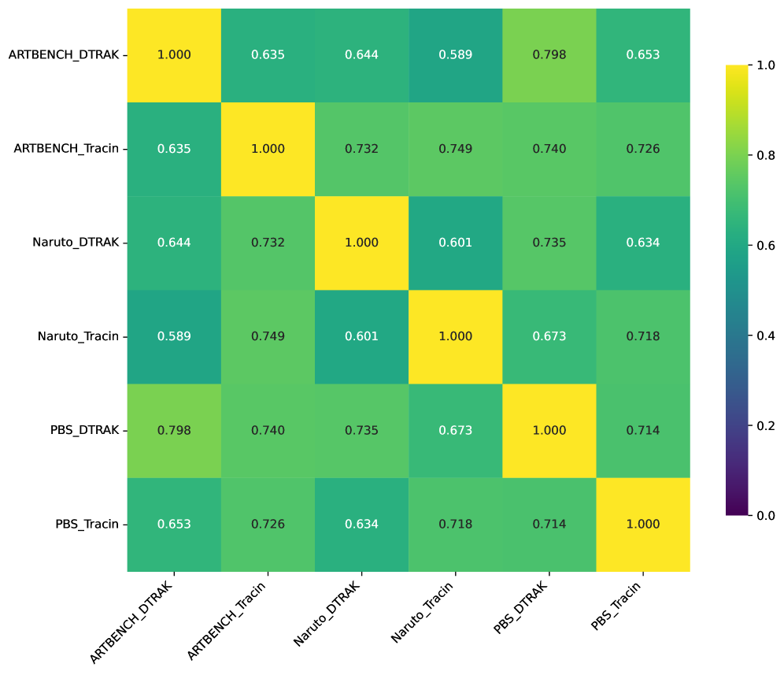Click the Naruto_DTRAK label on the y-axis
Viewport: 784px width, 675px height.
(x=76, y=243)
